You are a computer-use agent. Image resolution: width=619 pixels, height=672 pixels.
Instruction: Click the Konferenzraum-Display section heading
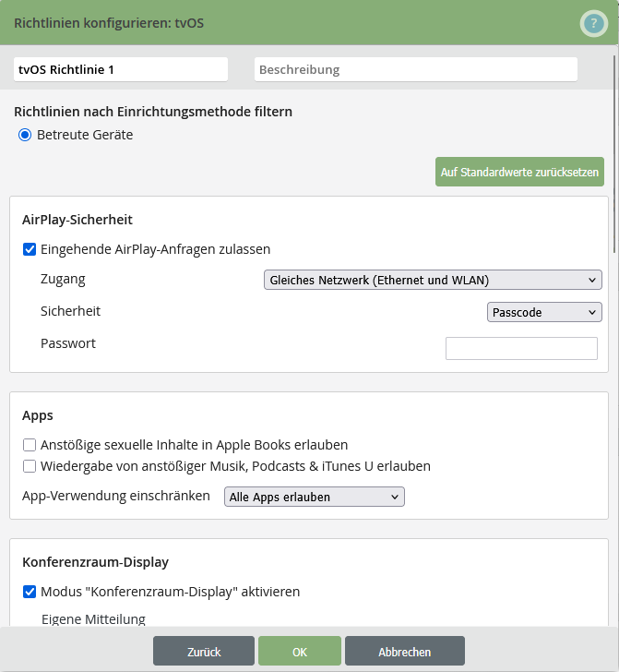coord(95,562)
